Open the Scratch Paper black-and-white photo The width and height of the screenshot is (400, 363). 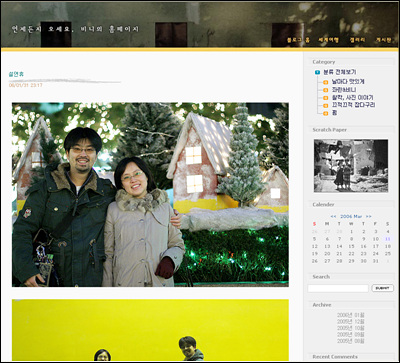click(351, 166)
